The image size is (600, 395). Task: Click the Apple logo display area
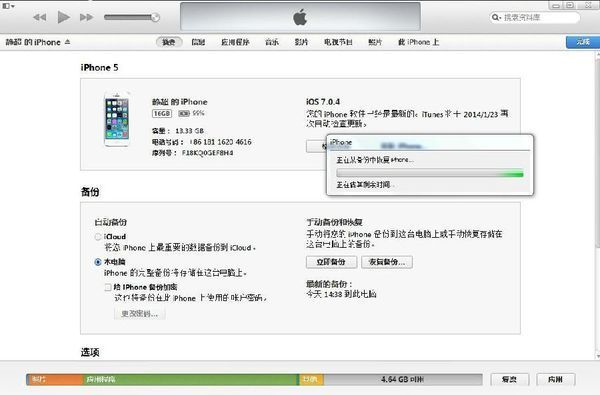tap(300, 16)
